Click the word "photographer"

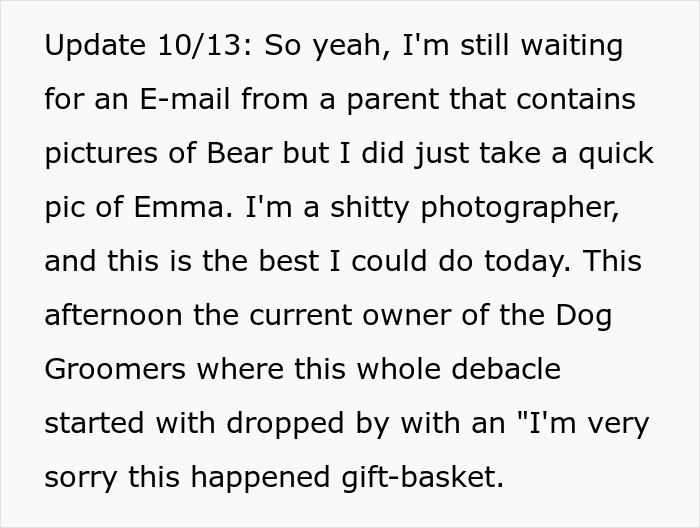pyautogui.click(x=519, y=207)
